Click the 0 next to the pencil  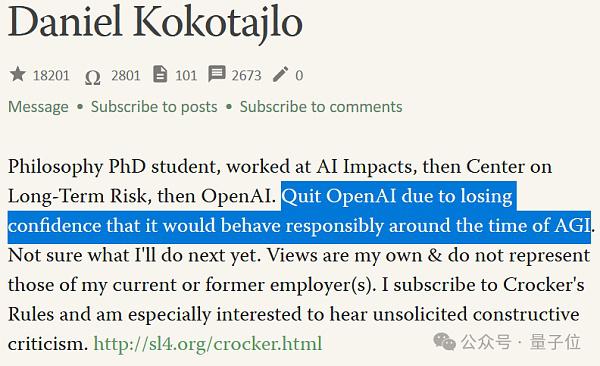299,75
